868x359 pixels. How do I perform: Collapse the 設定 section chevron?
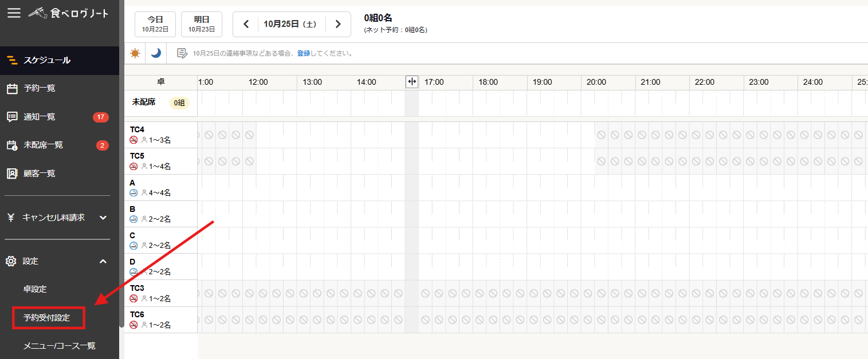tap(103, 261)
